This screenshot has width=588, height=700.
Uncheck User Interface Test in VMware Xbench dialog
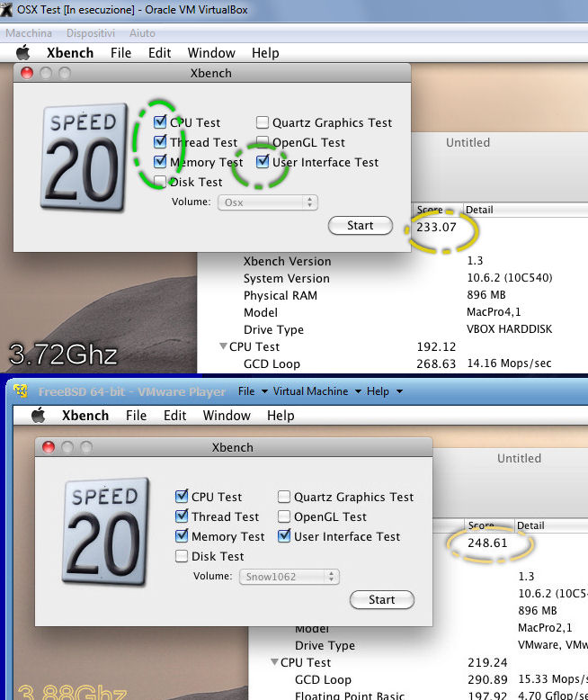pyautogui.click(x=284, y=535)
